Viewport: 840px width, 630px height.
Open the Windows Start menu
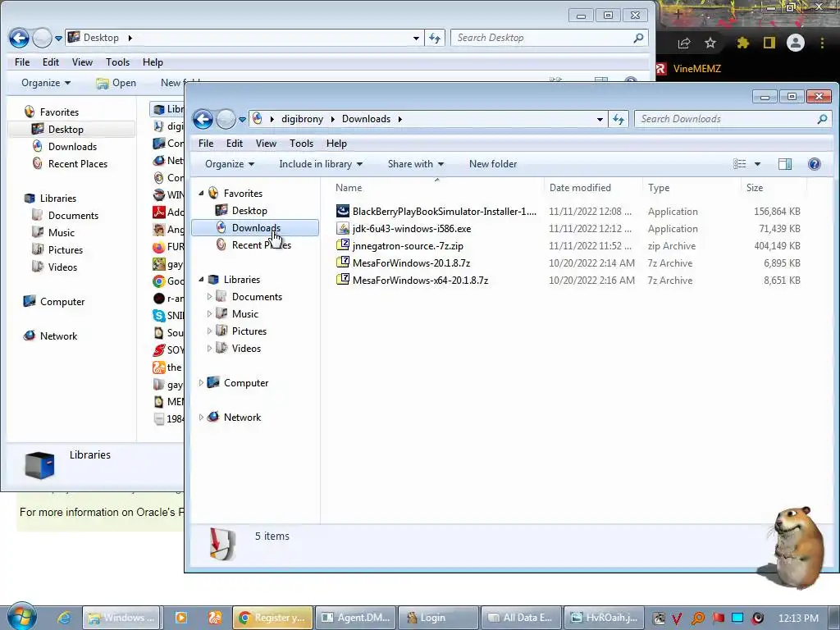pyautogui.click(x=21, y=617)
